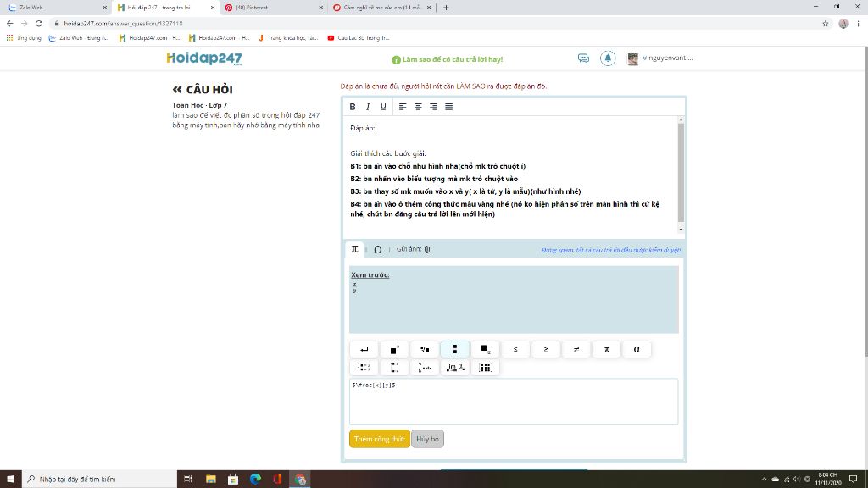Click the paperclip to attach an image
The height and width of the screenshot is (488, 868).
[427, 250]
